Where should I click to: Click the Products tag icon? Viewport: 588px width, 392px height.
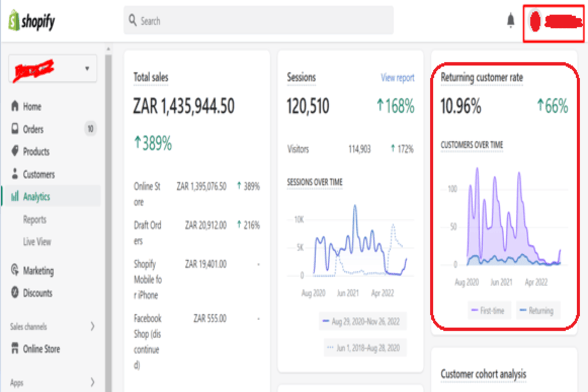15,151
